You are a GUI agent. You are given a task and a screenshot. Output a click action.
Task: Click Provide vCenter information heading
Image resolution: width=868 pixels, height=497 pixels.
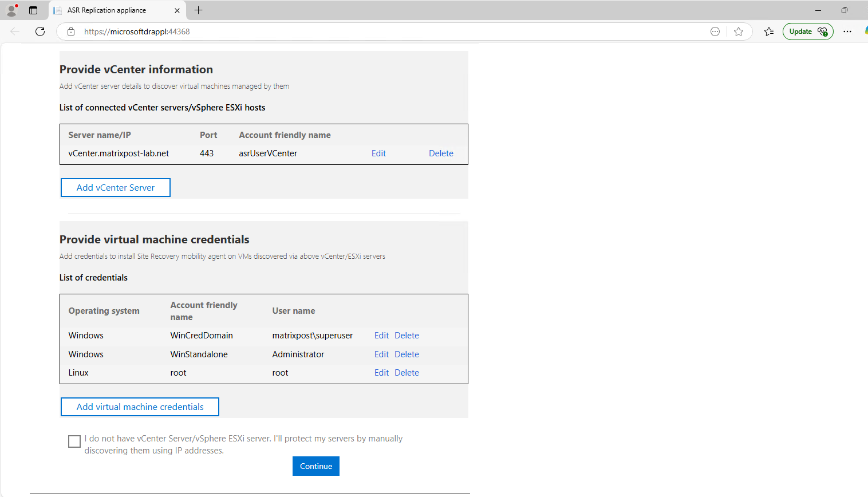[136, 69]
